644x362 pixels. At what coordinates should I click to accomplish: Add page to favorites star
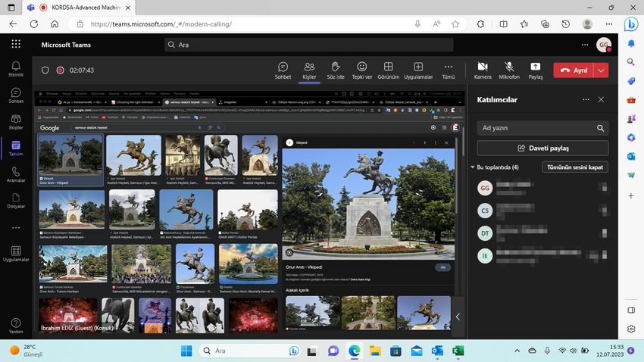(x=455, y=24)
